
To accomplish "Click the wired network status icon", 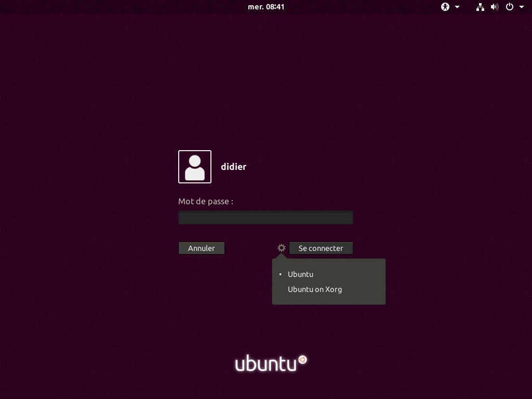I will point(480,7).
